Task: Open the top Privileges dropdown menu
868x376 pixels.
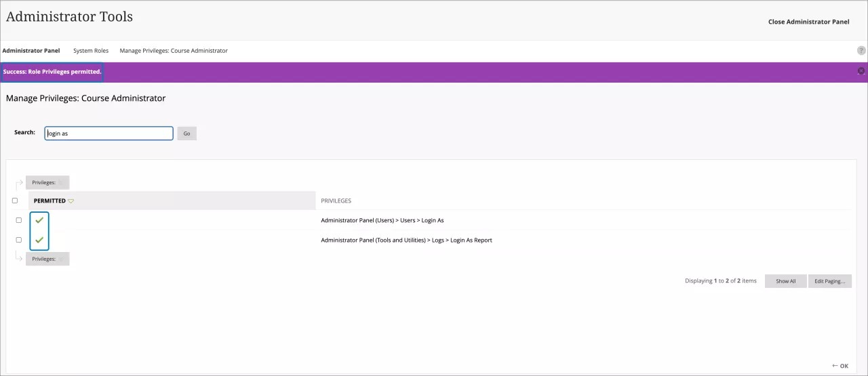Action: coord(47,182)
